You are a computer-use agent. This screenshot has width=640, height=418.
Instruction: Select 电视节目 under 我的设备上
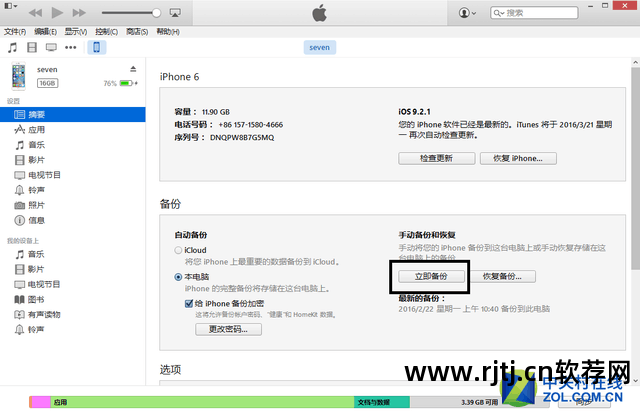click(73, 285)
